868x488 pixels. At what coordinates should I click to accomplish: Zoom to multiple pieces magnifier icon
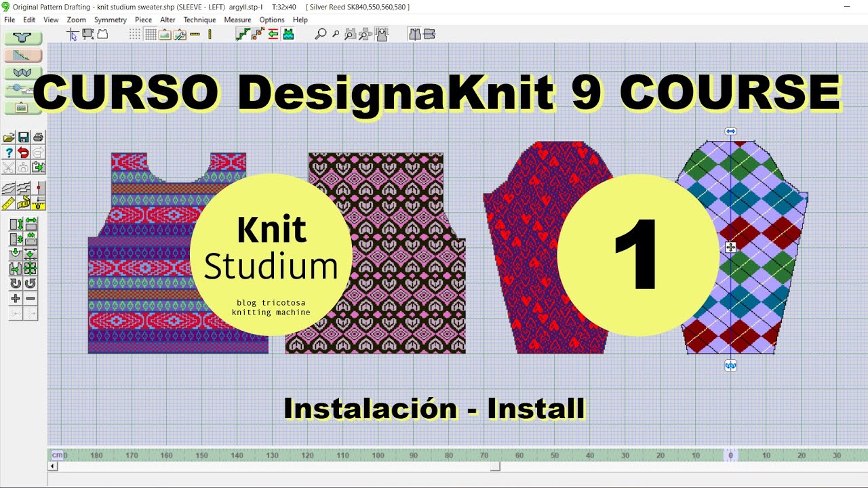tap(366, 34)
